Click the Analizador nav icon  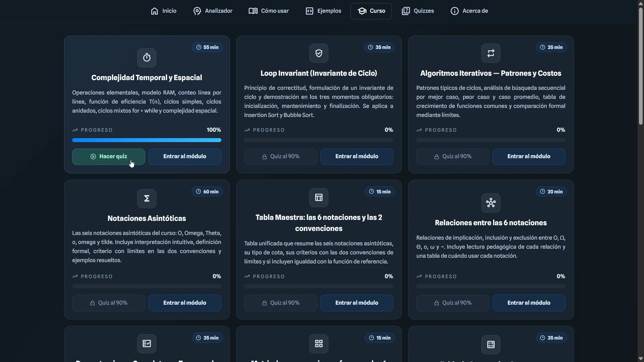pyautogui.click(x=197, y=11)
